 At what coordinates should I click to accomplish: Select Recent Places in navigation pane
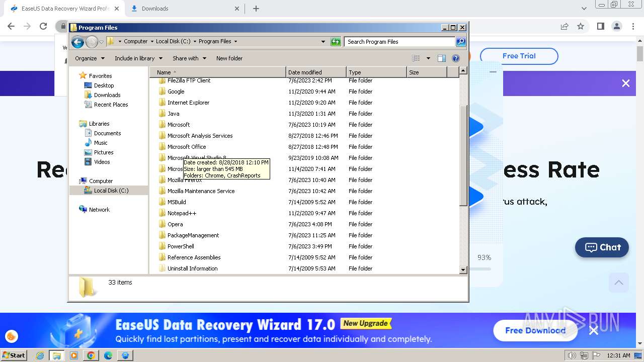(x=111, y=105)
